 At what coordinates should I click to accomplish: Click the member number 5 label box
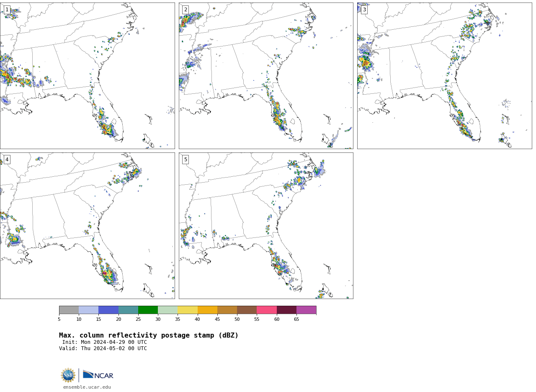pyautogui.click(x=186, y=160)
